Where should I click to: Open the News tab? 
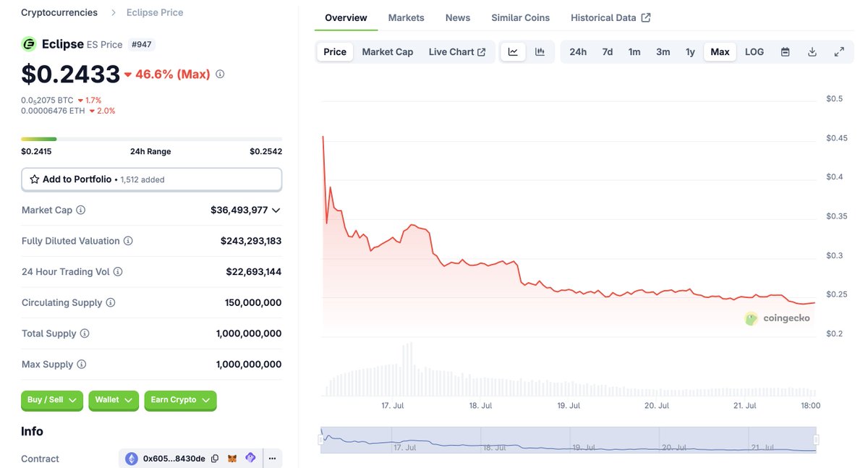(x=458, y=17)
